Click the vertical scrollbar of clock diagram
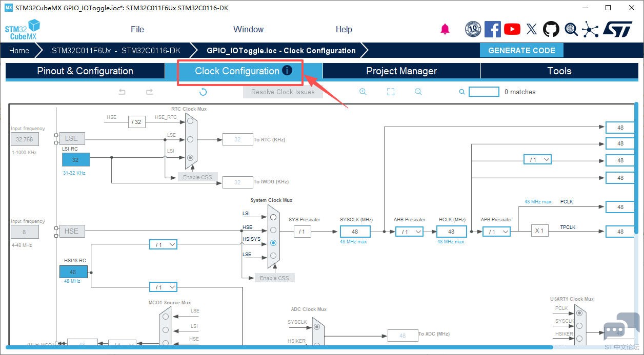644x355 pixels. coord(636,169)
